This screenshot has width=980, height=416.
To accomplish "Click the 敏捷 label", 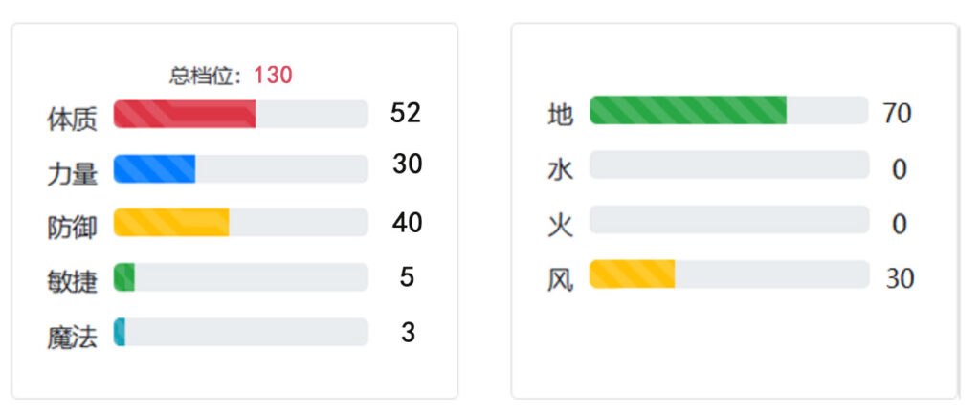I will pos(73,282).
